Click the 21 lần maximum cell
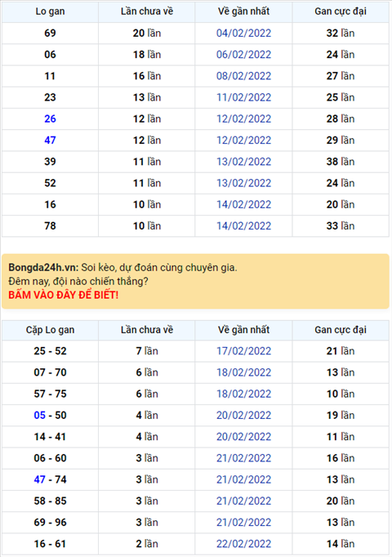 (x=341, y=351)
